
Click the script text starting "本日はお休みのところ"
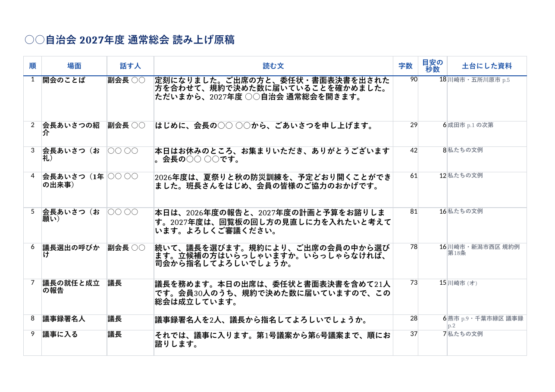pos(273,155)
